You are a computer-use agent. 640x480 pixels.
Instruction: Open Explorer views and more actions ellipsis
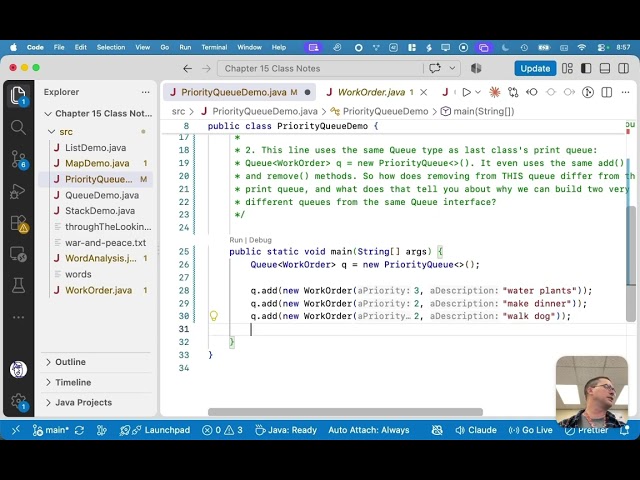click(145, 92)
